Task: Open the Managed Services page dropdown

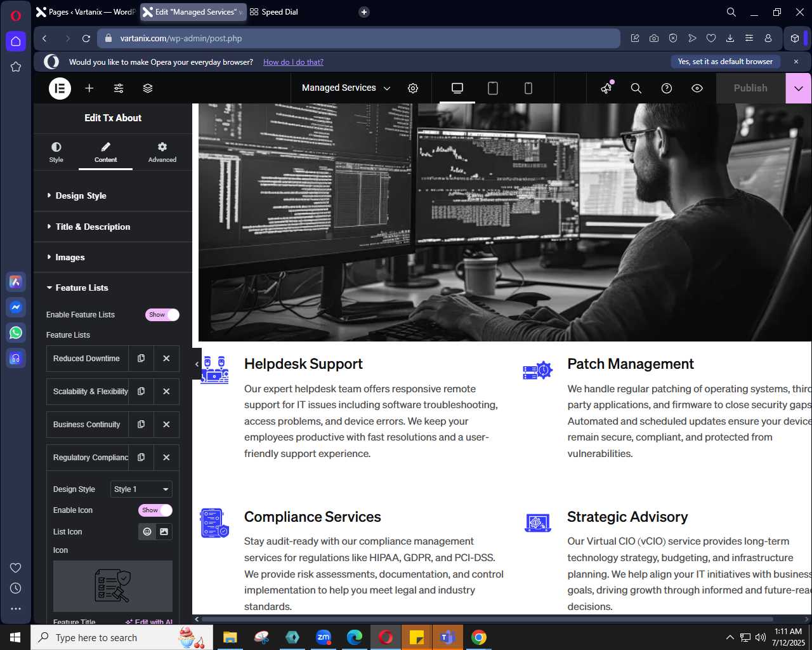Action: (346, 88)
